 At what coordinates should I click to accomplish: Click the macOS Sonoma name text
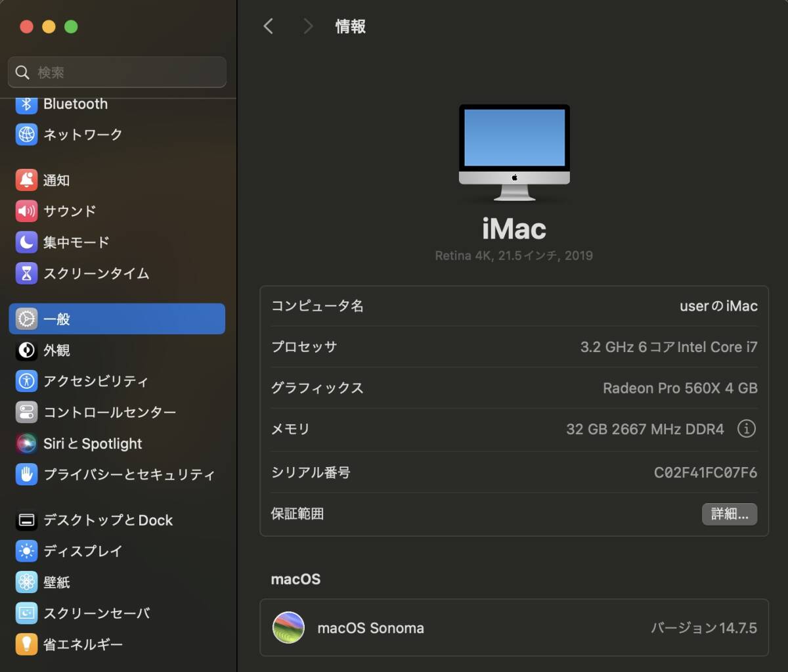pos(370,629)
